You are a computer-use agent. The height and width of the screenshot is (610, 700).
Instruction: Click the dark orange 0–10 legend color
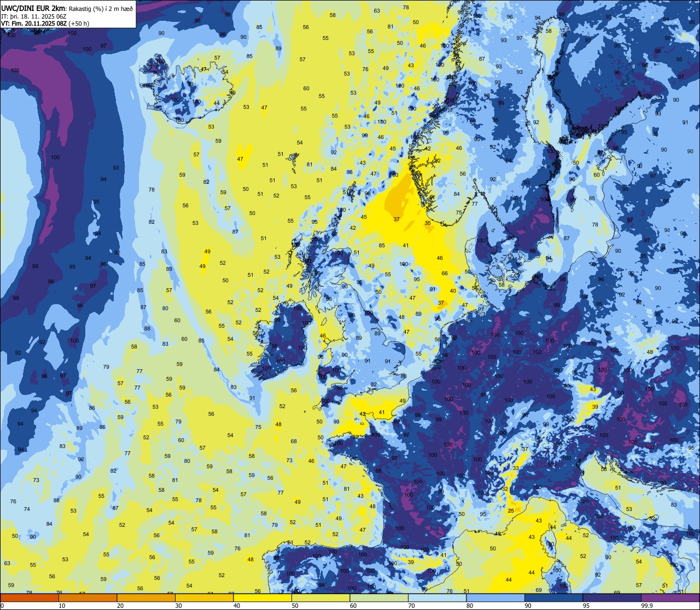click(x=30, y=597)
